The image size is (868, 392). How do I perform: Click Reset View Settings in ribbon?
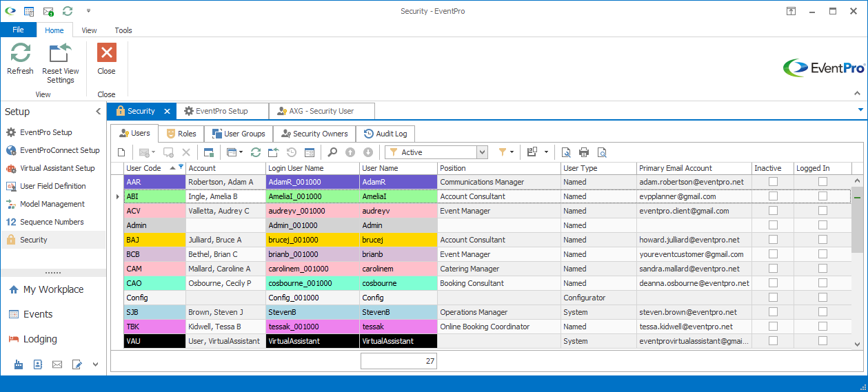(61, 63)
